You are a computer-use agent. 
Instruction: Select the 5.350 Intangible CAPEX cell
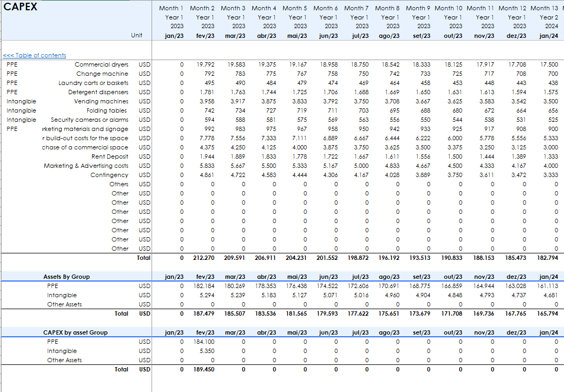click(207, 351)
